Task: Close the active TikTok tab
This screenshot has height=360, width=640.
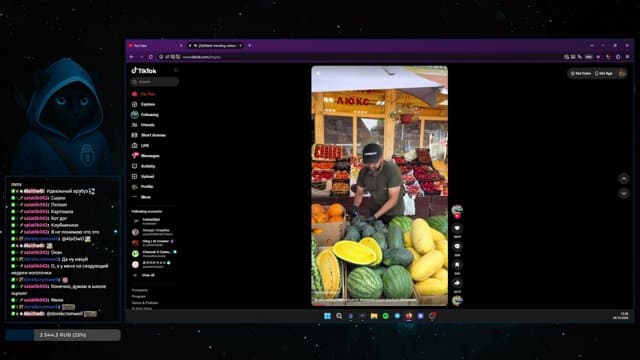Action: pyautogui.click(x=240, y=46)
